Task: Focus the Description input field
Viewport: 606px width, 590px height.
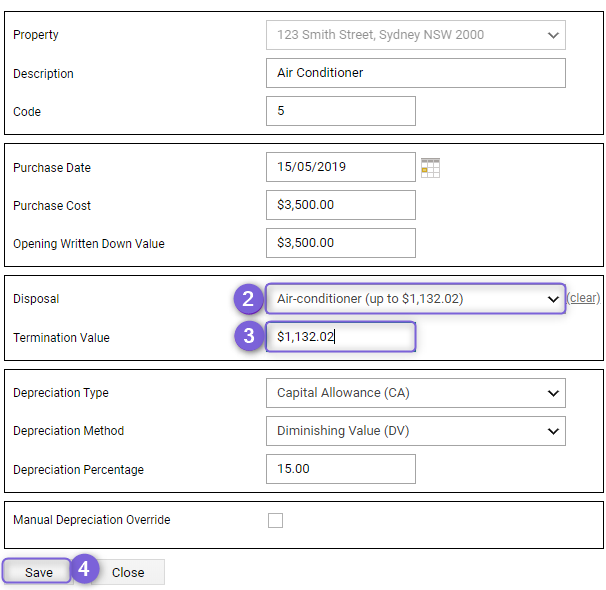Action: tap(415, 73)
